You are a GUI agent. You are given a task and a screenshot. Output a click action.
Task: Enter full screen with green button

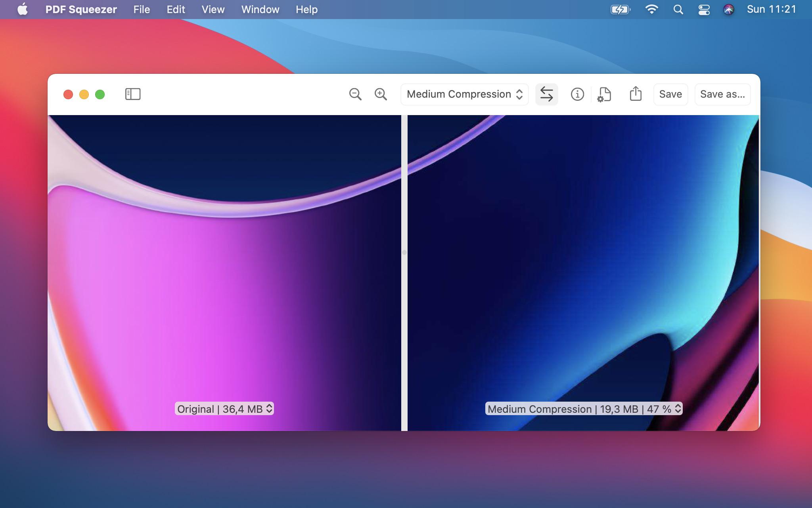click(x=100, y=94)
